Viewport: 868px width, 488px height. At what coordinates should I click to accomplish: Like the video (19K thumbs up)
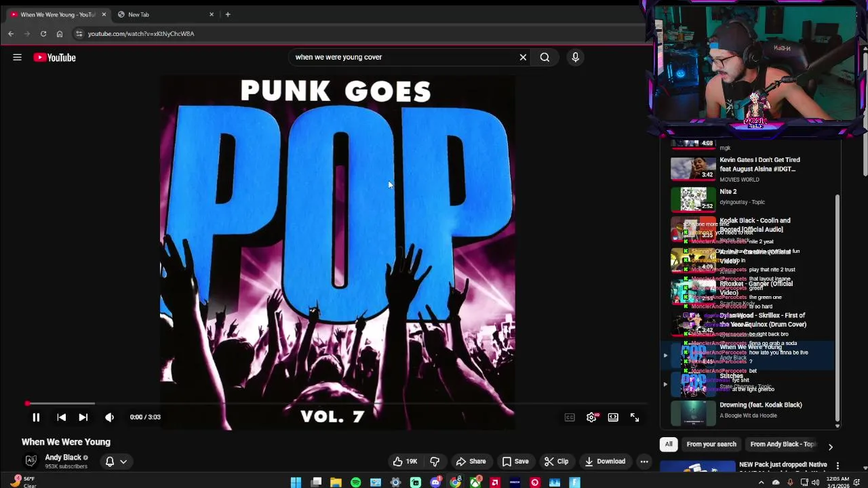pos(405,462)
